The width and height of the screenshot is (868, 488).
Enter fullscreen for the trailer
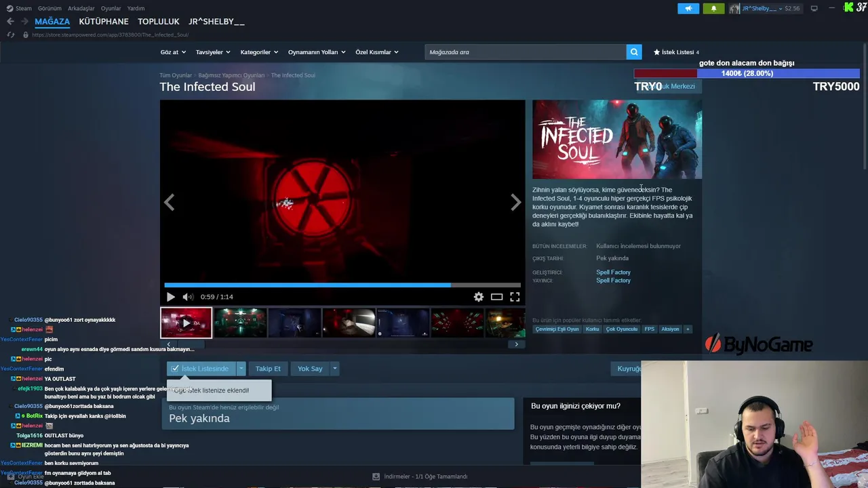tap(515, 297)
